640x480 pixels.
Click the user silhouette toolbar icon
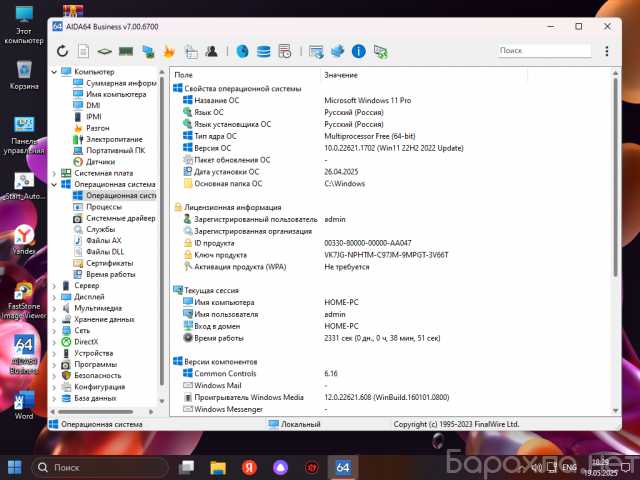coord(211,51)
